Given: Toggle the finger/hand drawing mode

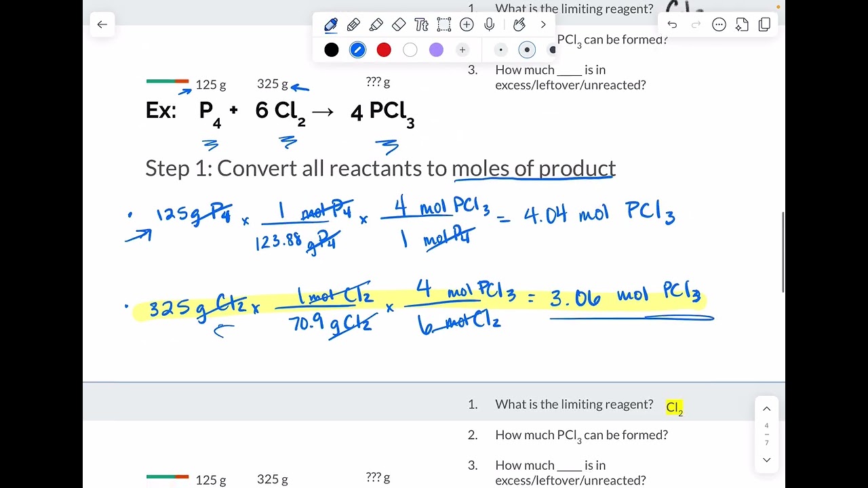Looking at the screenshot, I should pyautogui.click(x=519, y=25).
